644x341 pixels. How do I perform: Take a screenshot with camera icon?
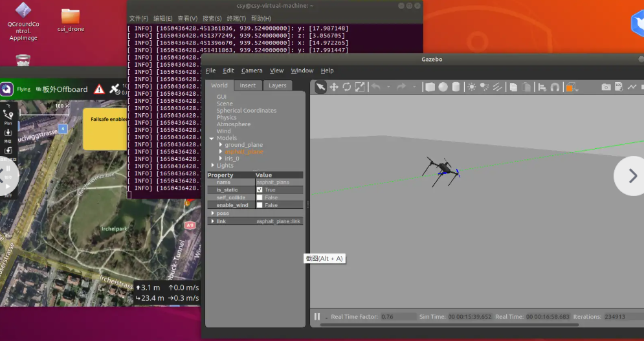pyautogui.click(x=606, y=87)
